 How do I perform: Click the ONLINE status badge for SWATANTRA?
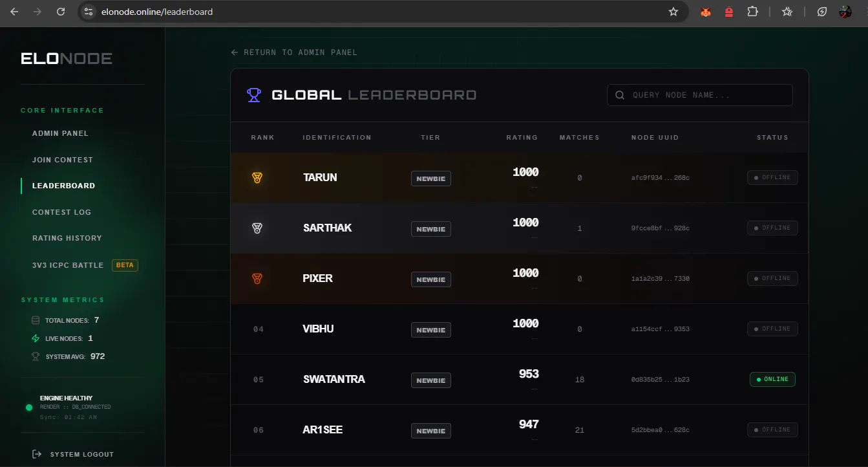pyautogui.click(x=772, y=379)
